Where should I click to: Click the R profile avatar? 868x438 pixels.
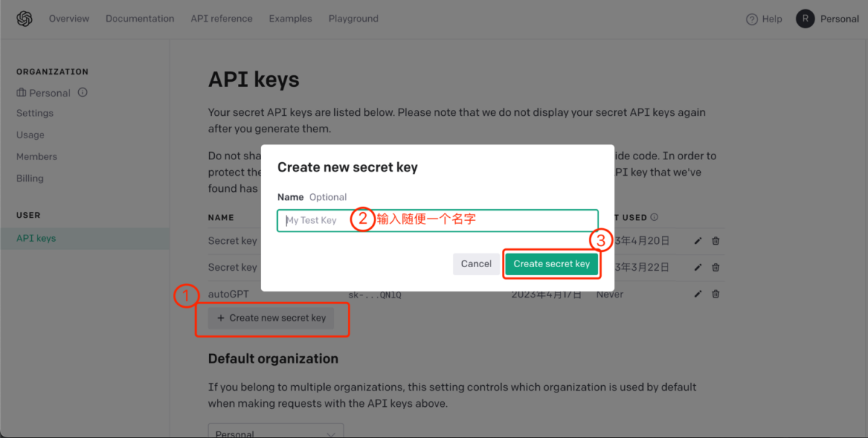coord(805,19)
